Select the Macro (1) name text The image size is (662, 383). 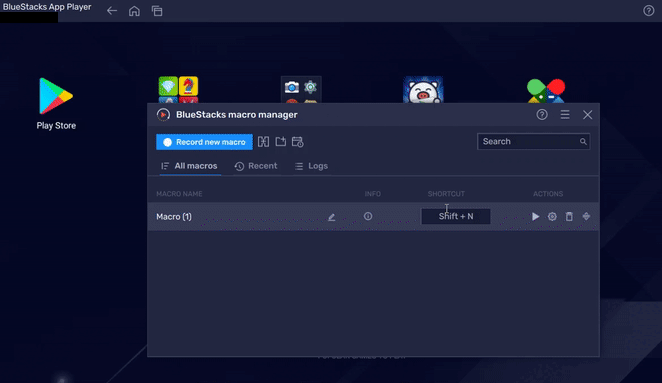tap(174, 217)
